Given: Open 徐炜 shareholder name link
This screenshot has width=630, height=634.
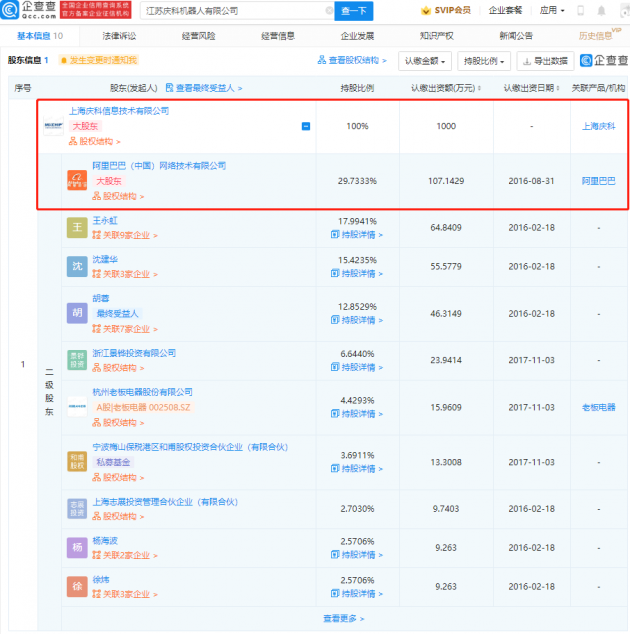Looking at the screenshot, I should (x=101, y=579).
